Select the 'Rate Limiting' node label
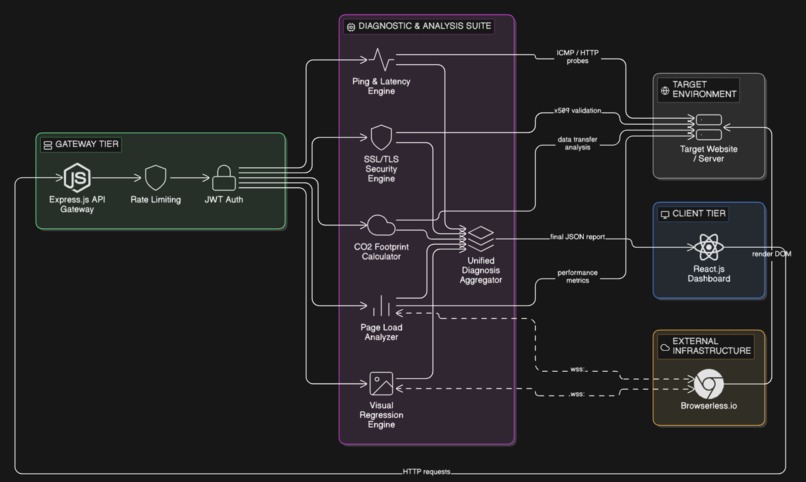 pos(155,199)
